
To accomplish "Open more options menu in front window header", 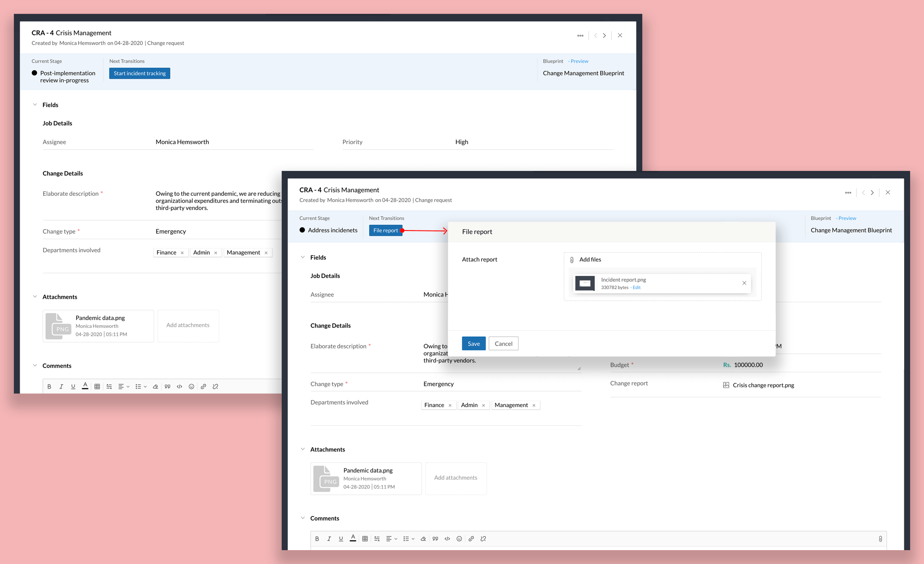I will coord(848,193).
